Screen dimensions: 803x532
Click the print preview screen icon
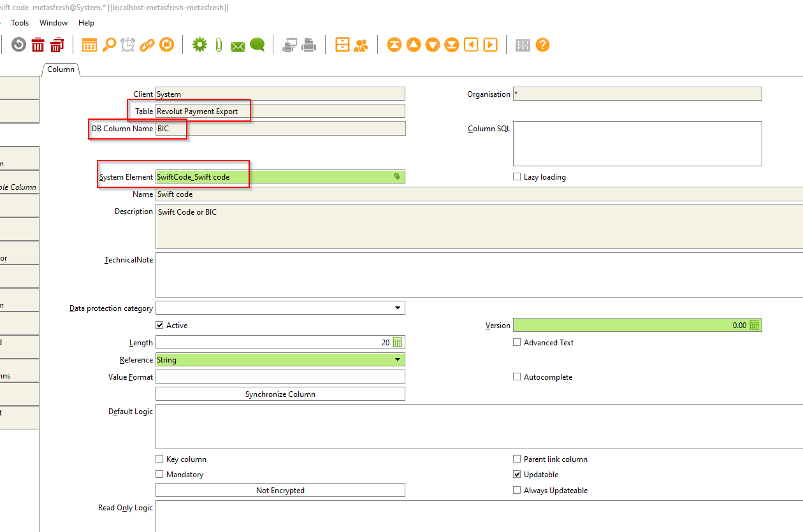click(290, 45)
